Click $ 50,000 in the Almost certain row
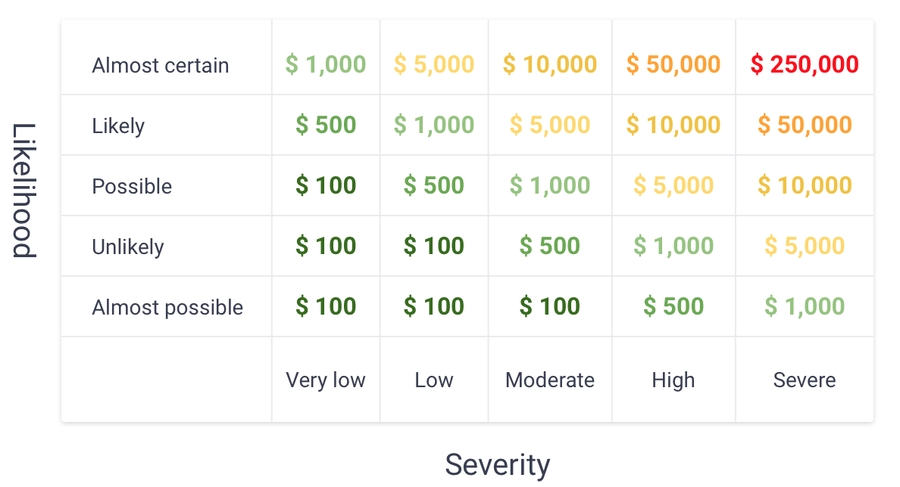 click(673, 65)
